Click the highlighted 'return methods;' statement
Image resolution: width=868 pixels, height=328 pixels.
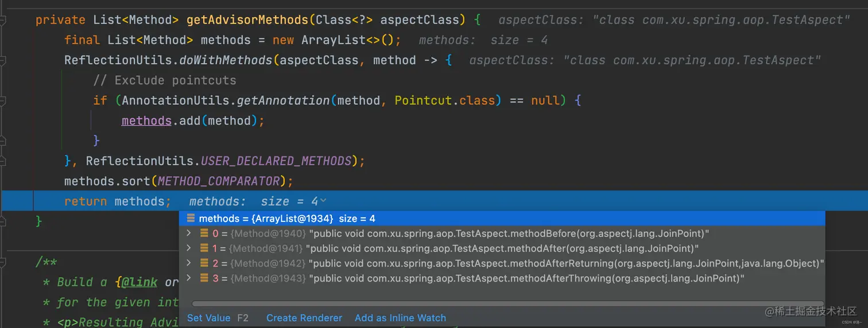tap(118, 201)
